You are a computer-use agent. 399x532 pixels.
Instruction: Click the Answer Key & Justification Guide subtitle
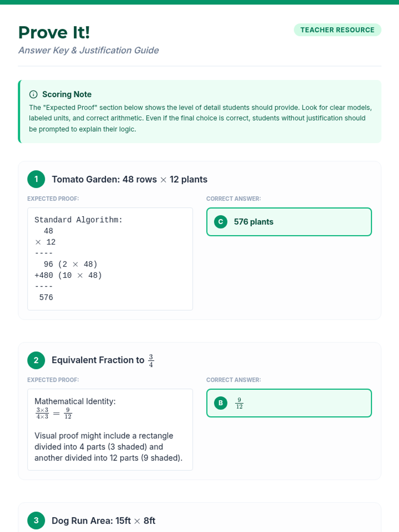88,50
